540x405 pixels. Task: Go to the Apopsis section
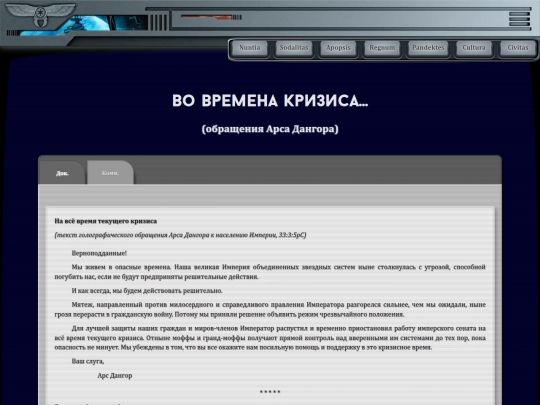coord(338,48)
